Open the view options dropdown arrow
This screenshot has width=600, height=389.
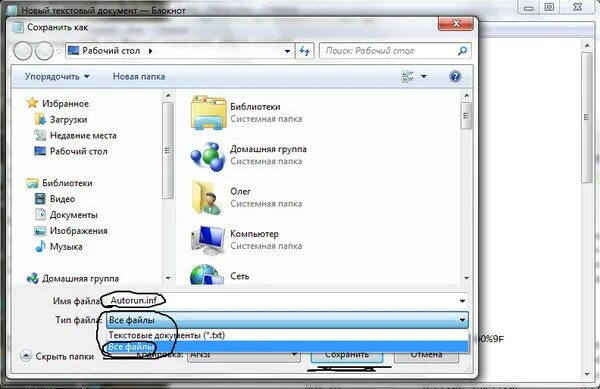click(x=424, y=76)
